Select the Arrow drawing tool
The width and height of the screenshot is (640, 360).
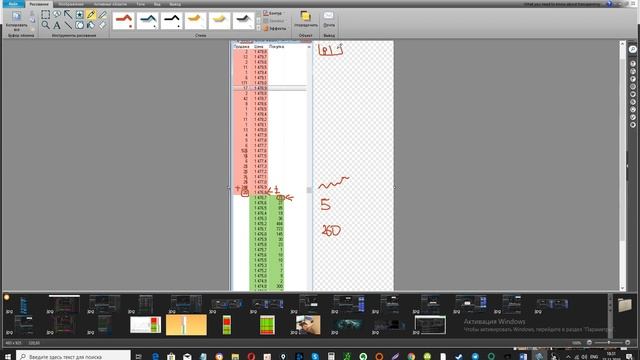point(68,15)
